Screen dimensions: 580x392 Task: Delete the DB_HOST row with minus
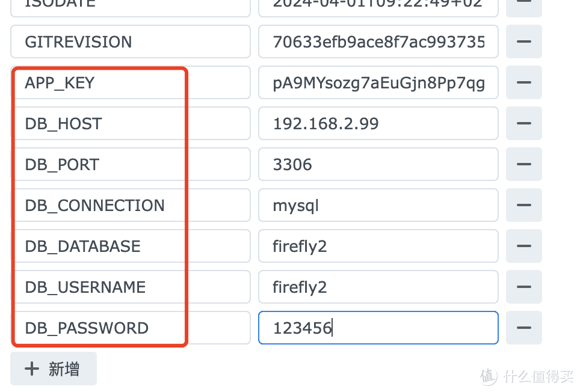click(523, 124)
